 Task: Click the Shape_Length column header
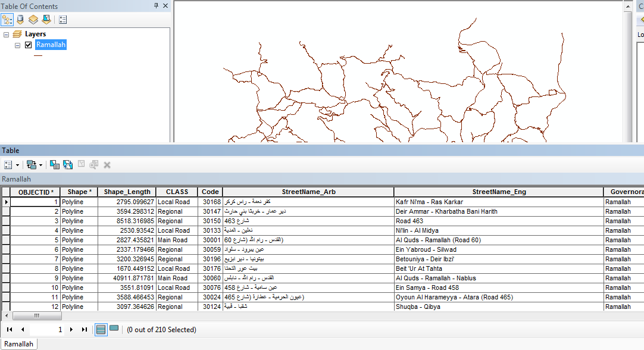[127, 192]
